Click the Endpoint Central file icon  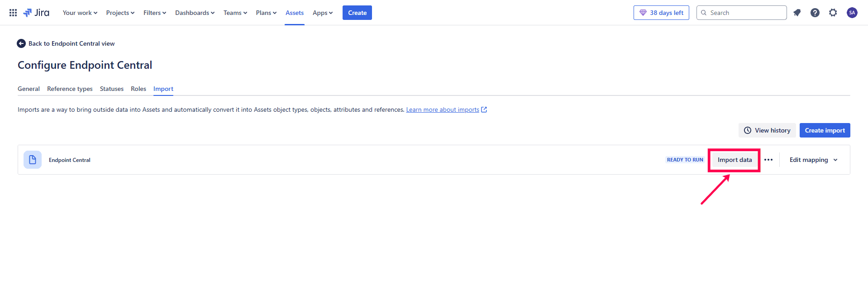tap(33, 160)
